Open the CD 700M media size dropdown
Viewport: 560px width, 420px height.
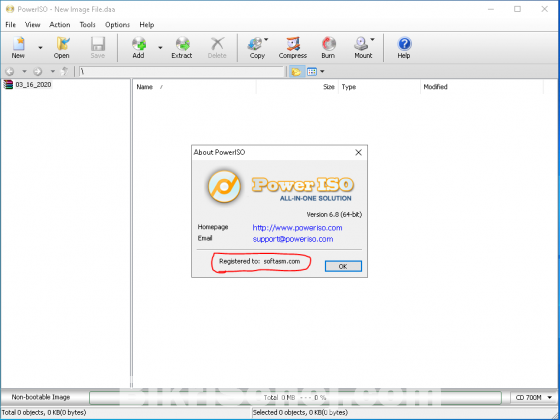coord(534,397)
